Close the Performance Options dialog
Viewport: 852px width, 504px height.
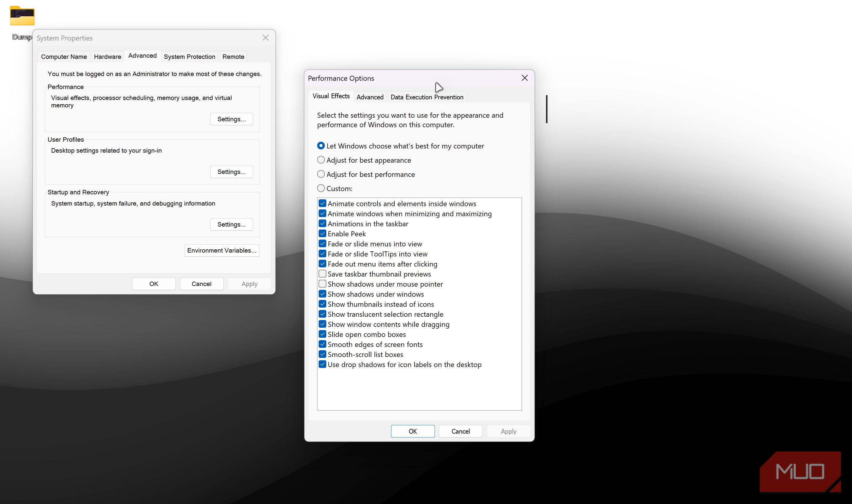[525, 78]
